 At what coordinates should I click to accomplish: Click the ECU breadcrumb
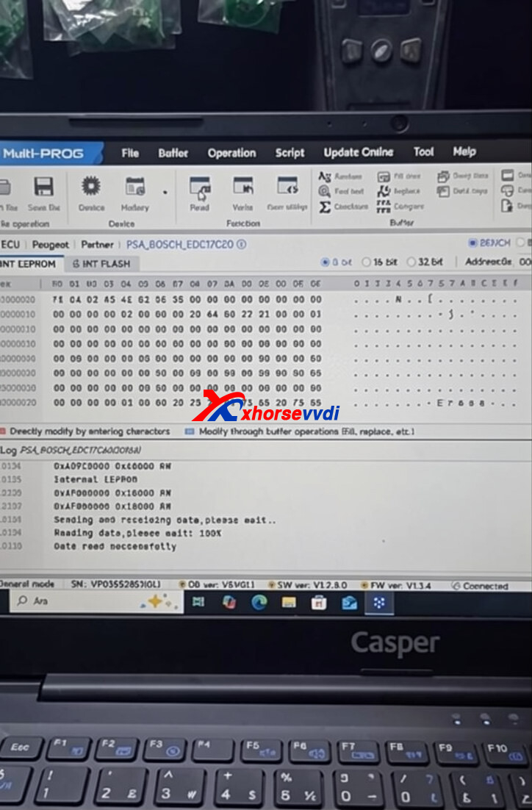pyautogui.click(x=10, y=244)
